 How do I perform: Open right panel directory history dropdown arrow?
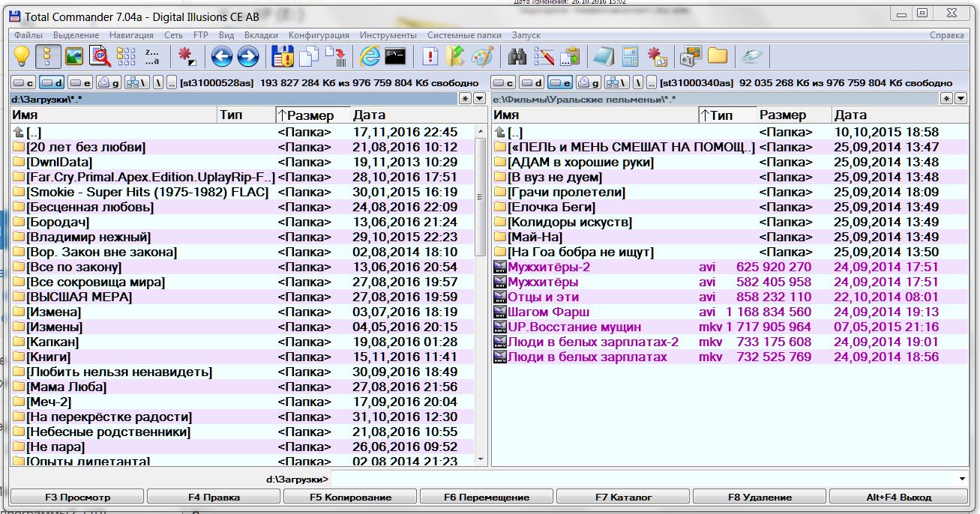click(x=960, y=99)
